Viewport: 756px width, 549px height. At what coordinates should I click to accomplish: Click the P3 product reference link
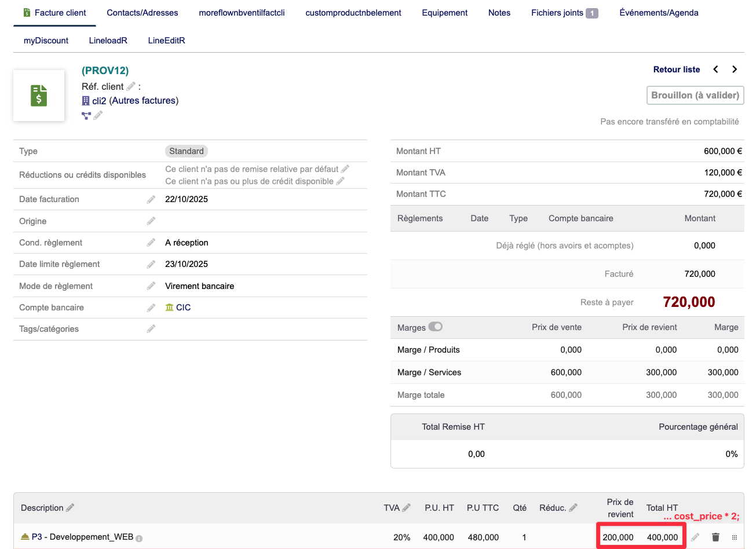pyautogui.click(x=36, y=537)
